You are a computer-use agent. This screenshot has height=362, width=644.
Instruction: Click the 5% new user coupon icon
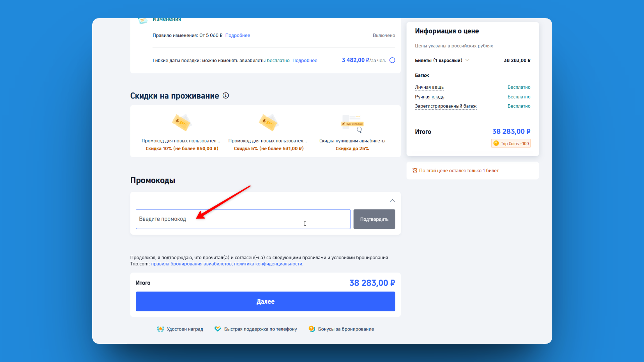268,122
